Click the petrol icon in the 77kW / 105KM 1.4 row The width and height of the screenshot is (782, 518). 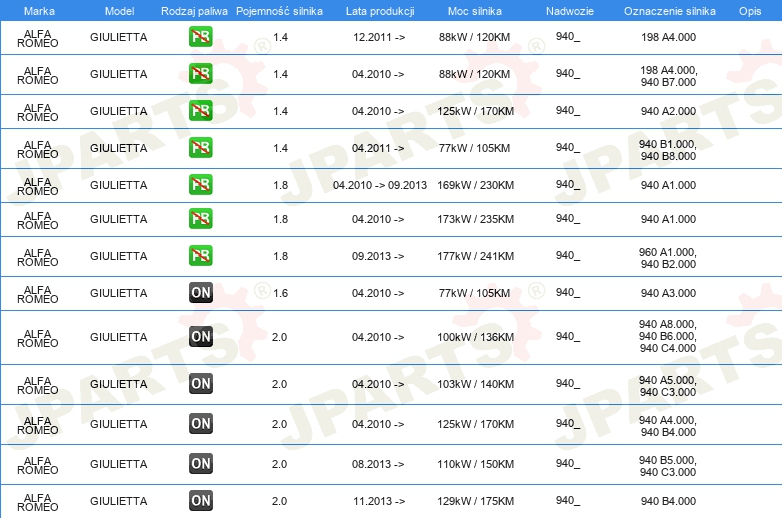tap(200, 148)
